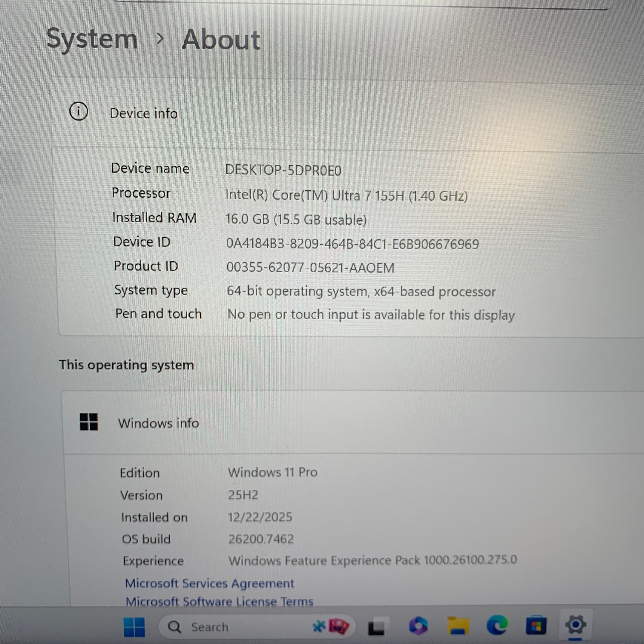Click the magnifier icon in taskbar search

point(174,627)
